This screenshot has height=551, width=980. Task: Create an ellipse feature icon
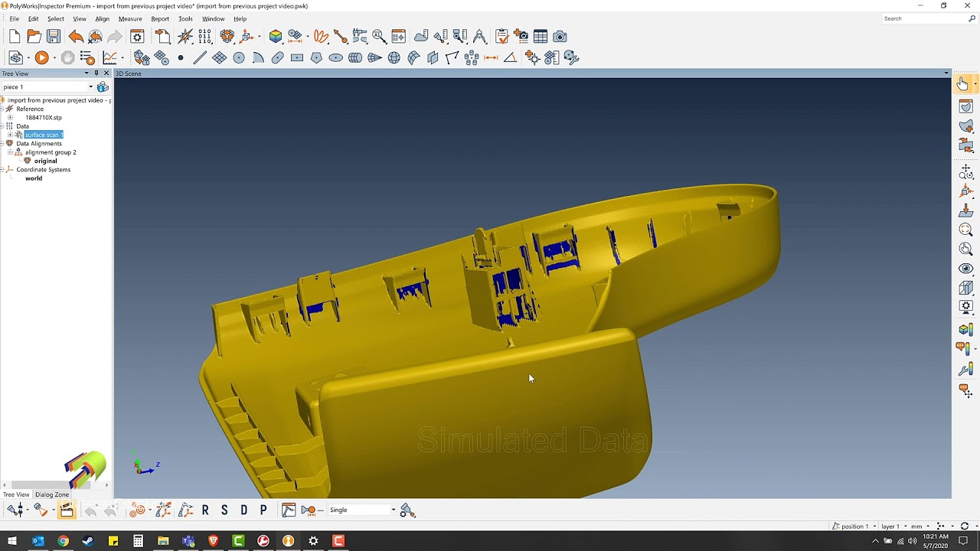335,57
